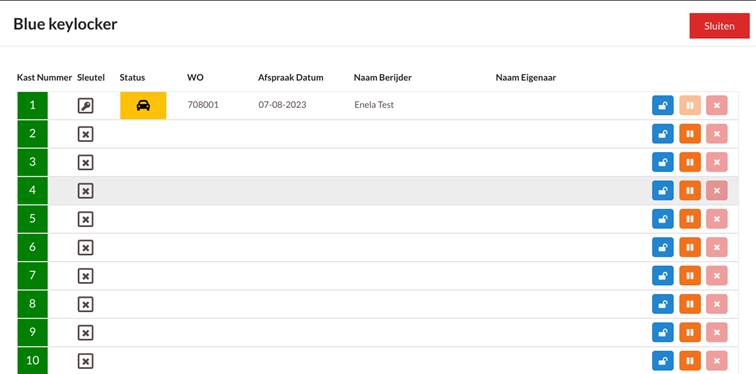Click work order number 708001
The width and height of the screenshot is (756, 374).
(203, 105)
